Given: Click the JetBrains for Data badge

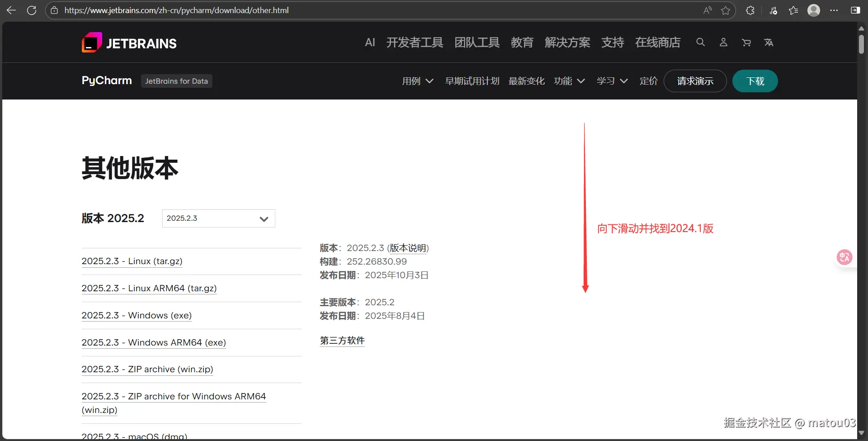Looking at the screenshot, I should (176, 81).
